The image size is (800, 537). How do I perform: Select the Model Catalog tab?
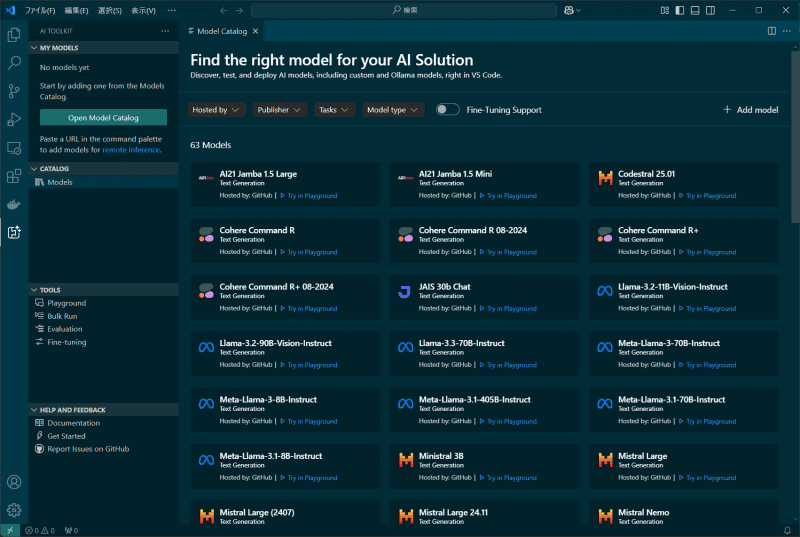click(x=222, y=31)
